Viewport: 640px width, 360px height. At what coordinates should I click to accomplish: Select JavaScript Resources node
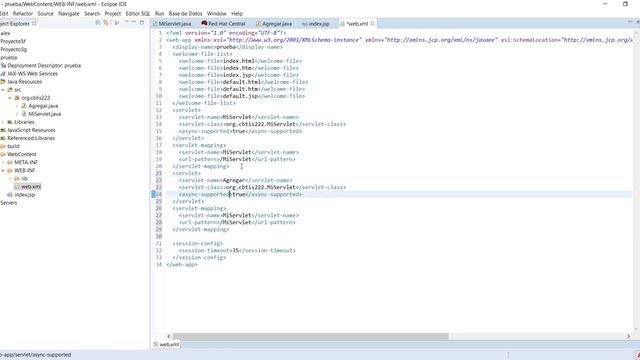31,130
